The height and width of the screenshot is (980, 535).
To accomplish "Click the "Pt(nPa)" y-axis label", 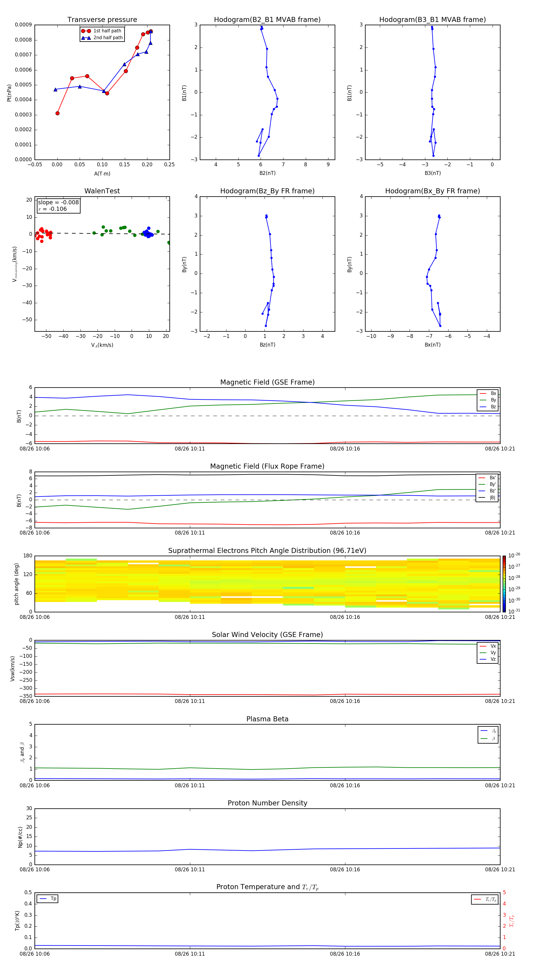I will coord(9,93).
